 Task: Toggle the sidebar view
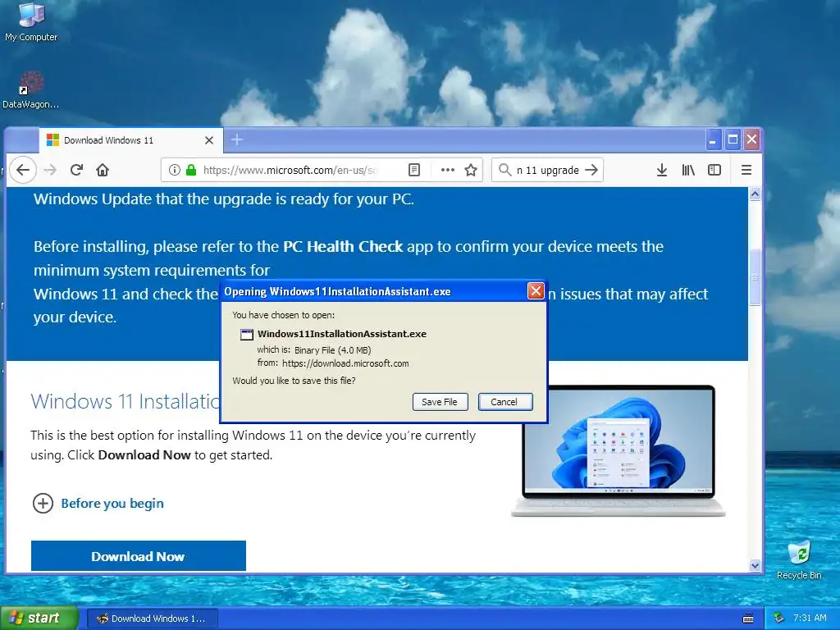(x=714, y=170)
